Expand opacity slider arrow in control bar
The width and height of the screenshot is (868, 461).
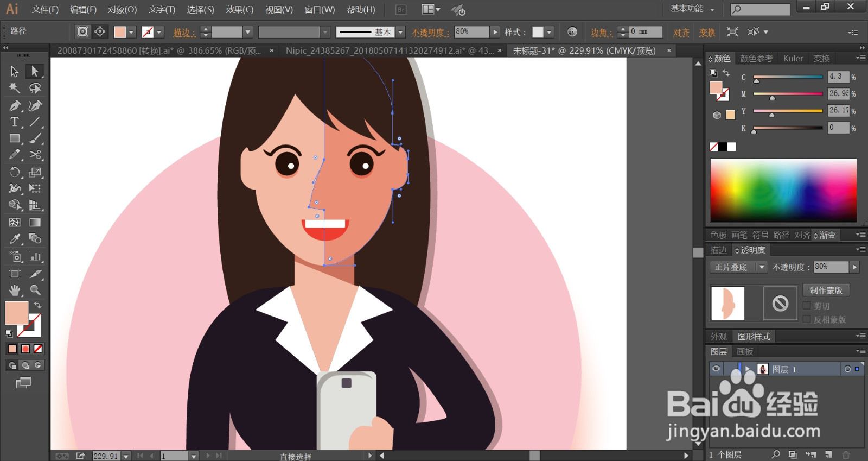coord(495,33)
